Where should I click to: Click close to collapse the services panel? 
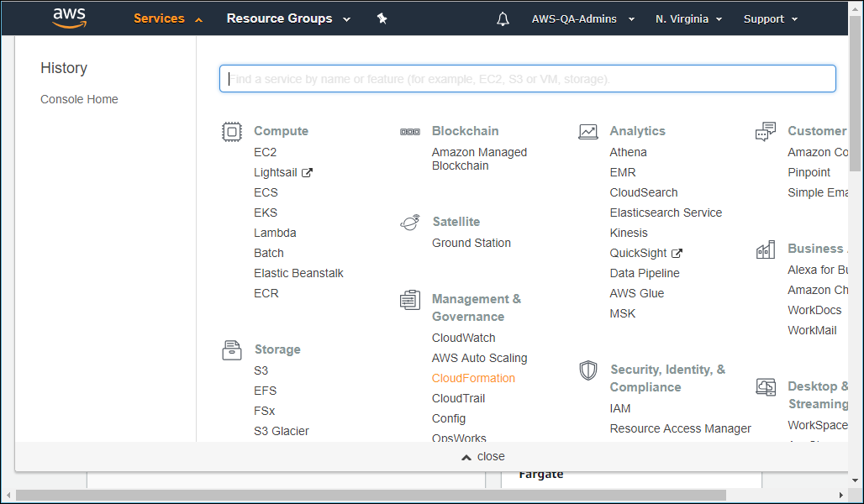tap(483, 456)
